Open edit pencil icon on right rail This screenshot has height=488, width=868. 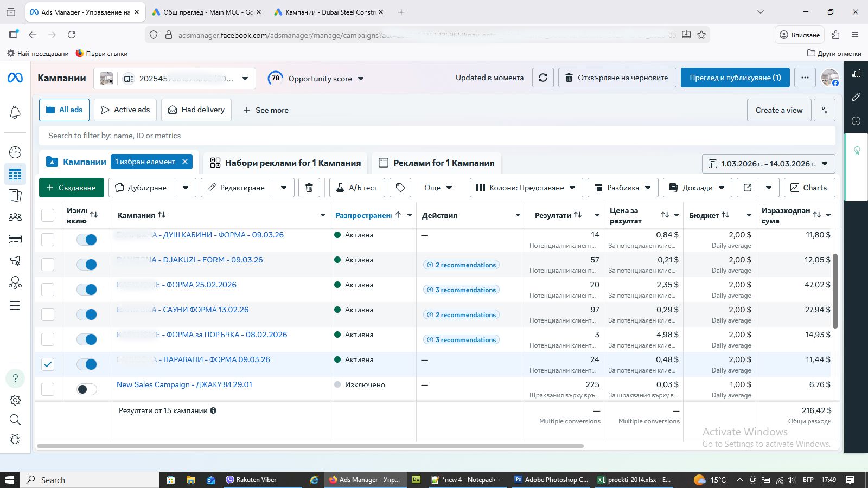pos(856,97)
